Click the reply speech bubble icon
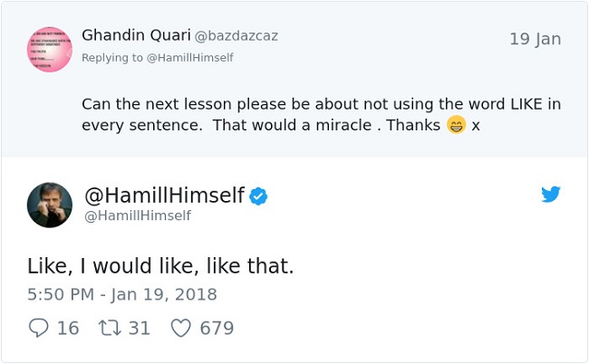 tap(38, 328)
